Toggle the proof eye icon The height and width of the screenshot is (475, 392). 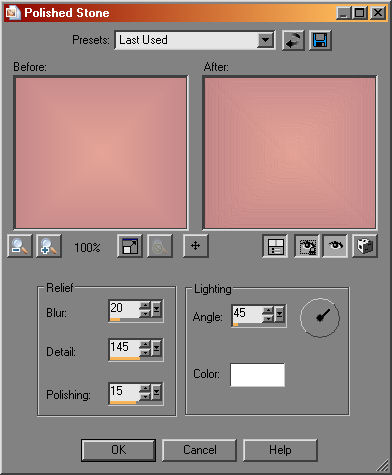[335, 246]
